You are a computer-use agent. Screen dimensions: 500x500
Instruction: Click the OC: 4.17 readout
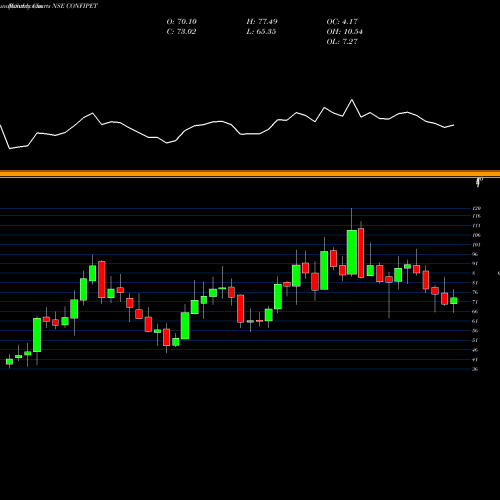pyautogui.click(x=342, y=22)
